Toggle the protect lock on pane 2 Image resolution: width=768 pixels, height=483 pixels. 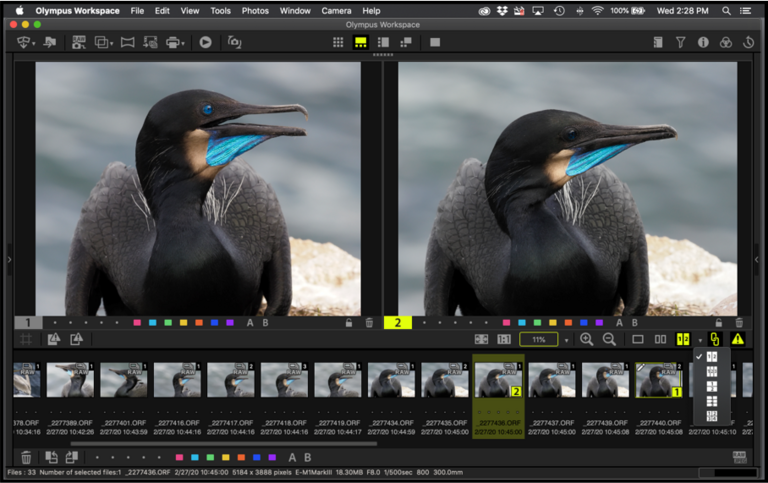click(718, 323)
